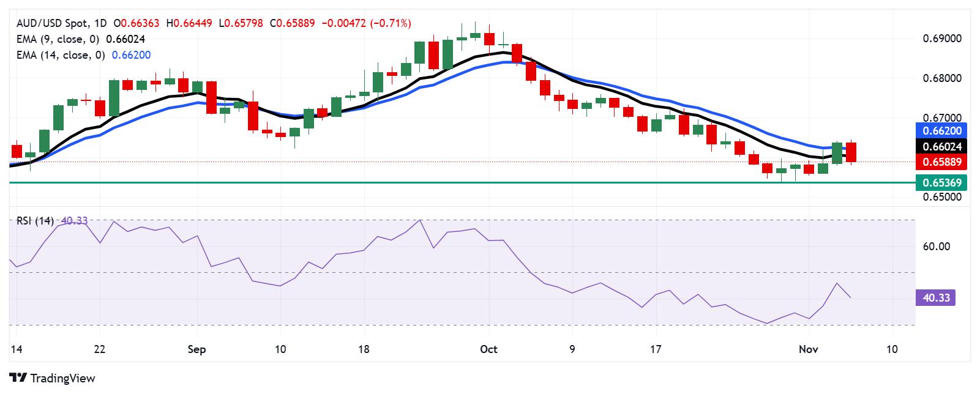The image size is (980, 394).
Task: Click the Sep date on time axis
Action: (196, 349)
